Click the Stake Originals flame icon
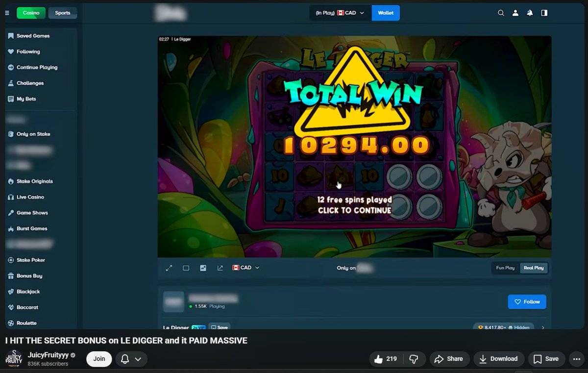The image size is (588, 373). 11,181
